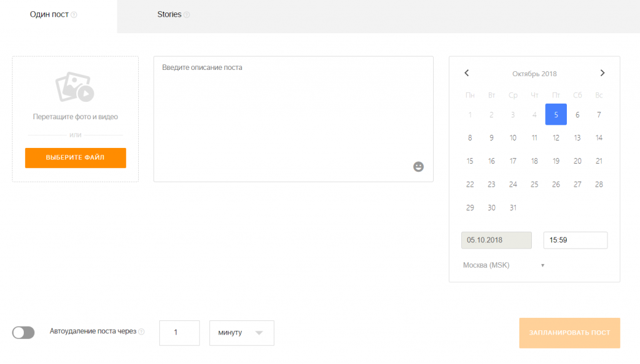Select October 22 in the calendar
The width and height of the screenshot is (640, 364).
click(x=470, y=184)
